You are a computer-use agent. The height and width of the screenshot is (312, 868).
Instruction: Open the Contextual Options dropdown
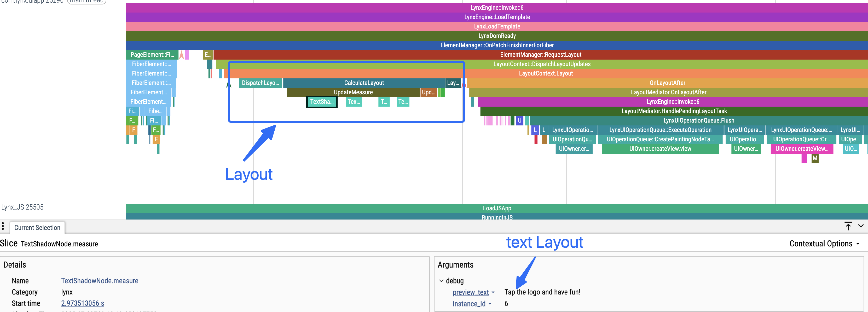[x=824, y=244]
